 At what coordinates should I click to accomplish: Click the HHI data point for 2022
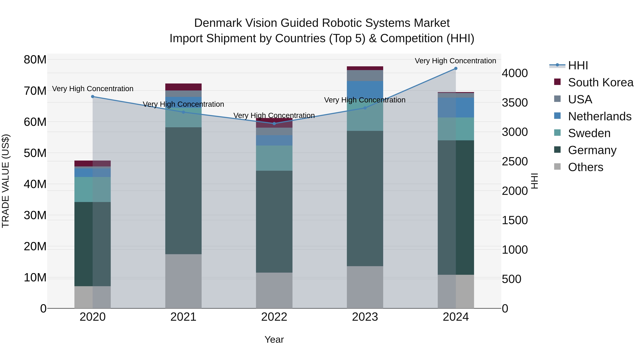pos(274,123)
